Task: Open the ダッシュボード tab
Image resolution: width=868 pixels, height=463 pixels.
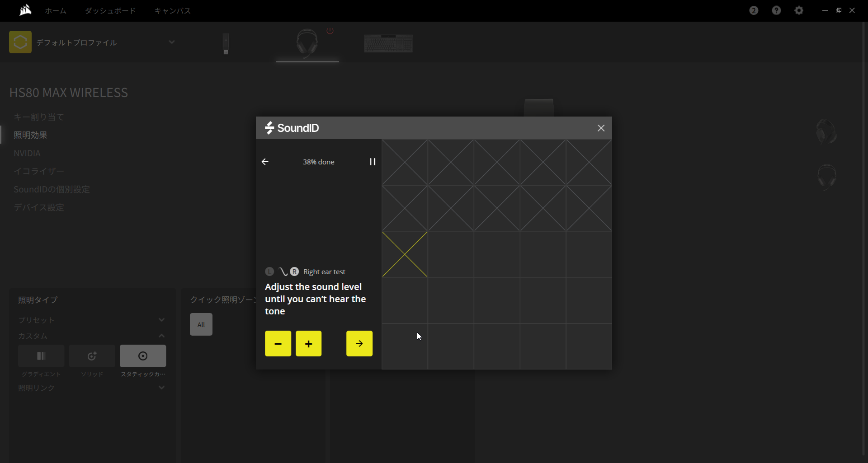Action: click(x=110, y=11)
